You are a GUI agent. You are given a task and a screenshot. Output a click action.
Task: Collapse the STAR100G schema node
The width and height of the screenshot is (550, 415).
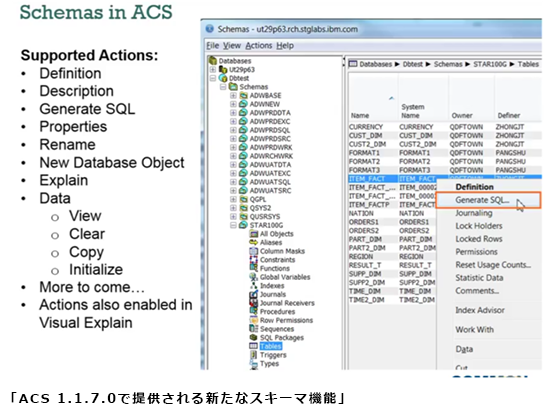pos(233,225)
